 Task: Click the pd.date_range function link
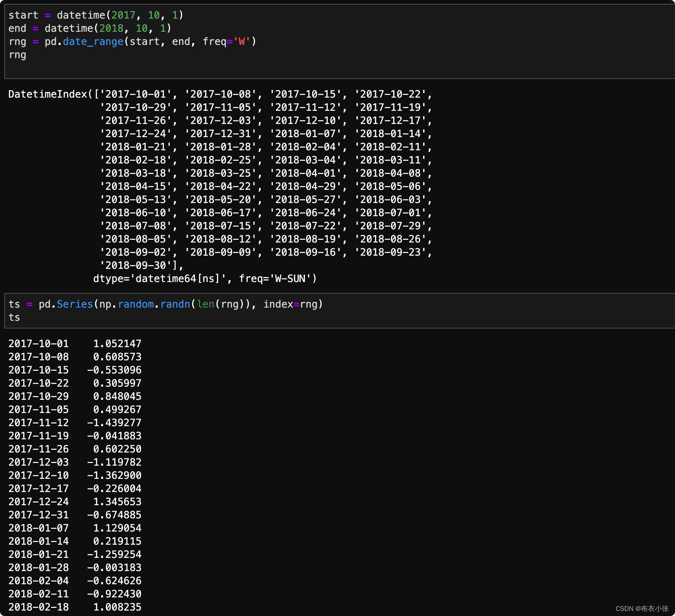tap(93, 41)
